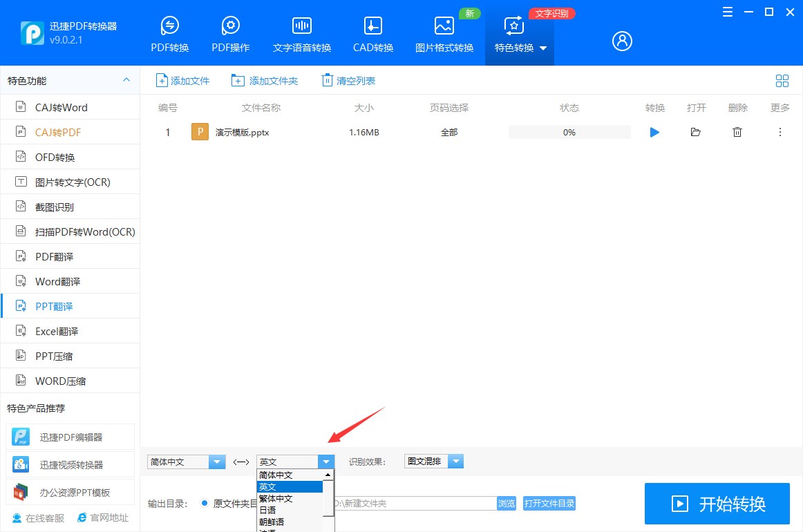Click the user account avatar icon
803x532 pixels.
(x=622, y=41)
